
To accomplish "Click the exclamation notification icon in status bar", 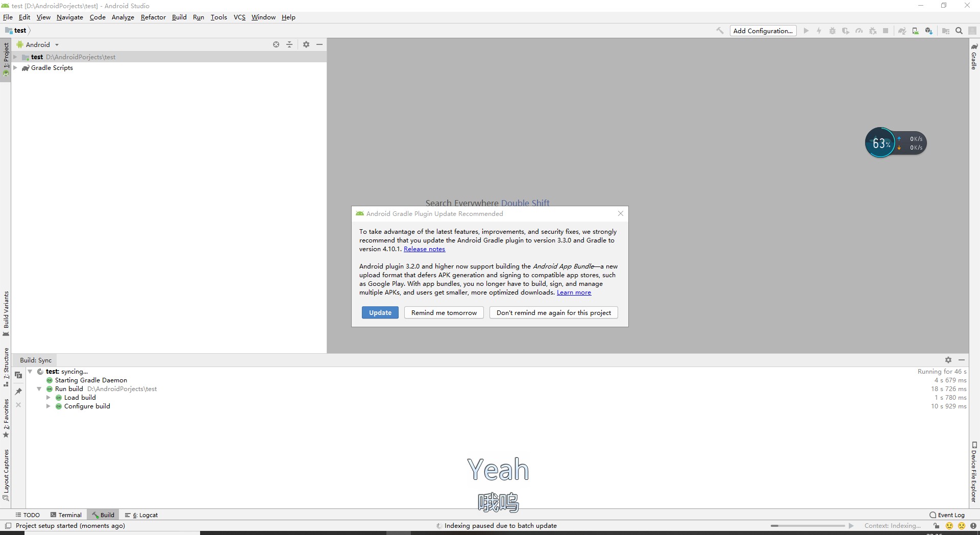I will (973, 526).
